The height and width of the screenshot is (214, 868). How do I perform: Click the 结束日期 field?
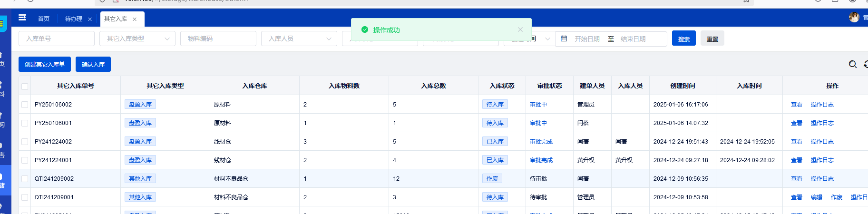(x=633, y=39)
